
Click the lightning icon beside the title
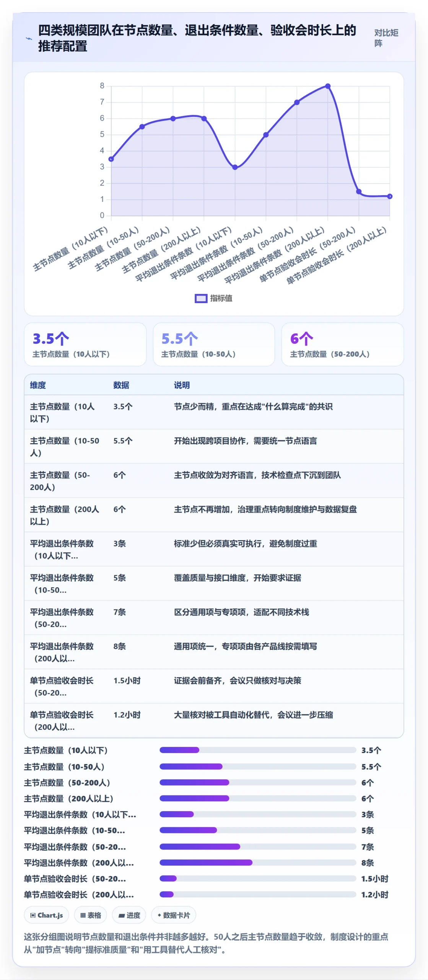pos(29,39)
